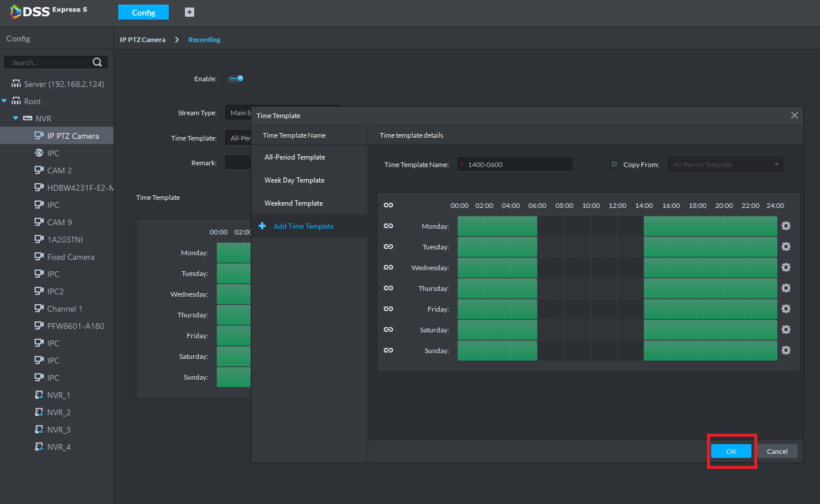Click the gear icon for Monday row
Screen dimensions: 820x504
click(785, 226)
